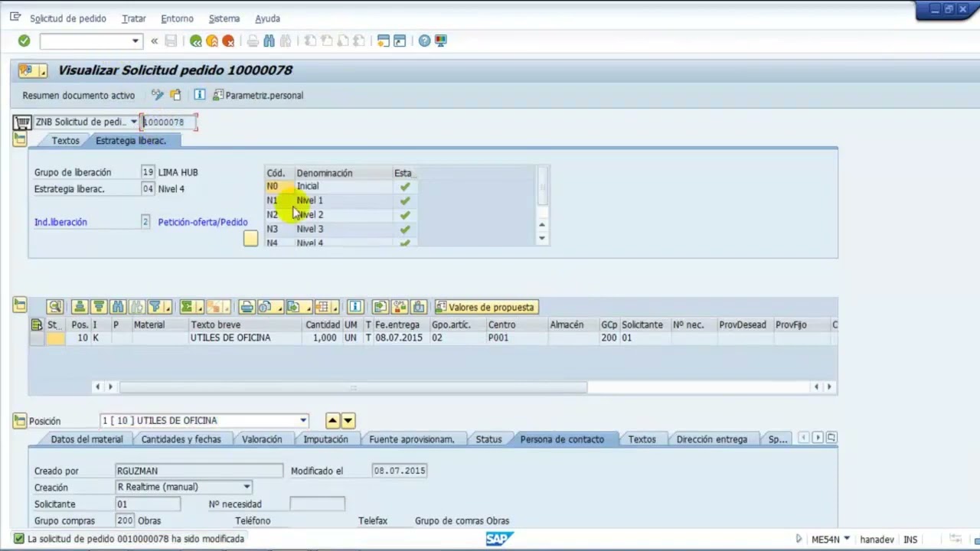This screenshot has width=980, height=551.
Task: Open the Datos del material tab
Action: [87, 439]
